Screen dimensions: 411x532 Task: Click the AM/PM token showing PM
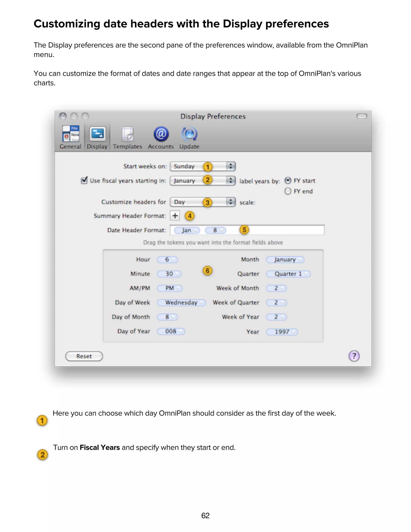(x=170, y=288)
